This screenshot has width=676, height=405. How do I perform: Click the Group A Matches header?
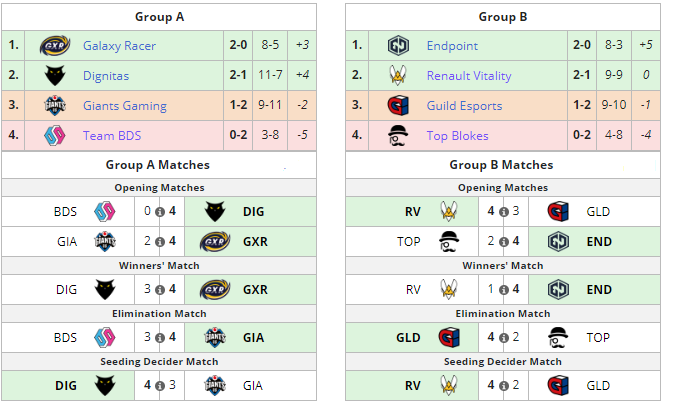(158, 165)
